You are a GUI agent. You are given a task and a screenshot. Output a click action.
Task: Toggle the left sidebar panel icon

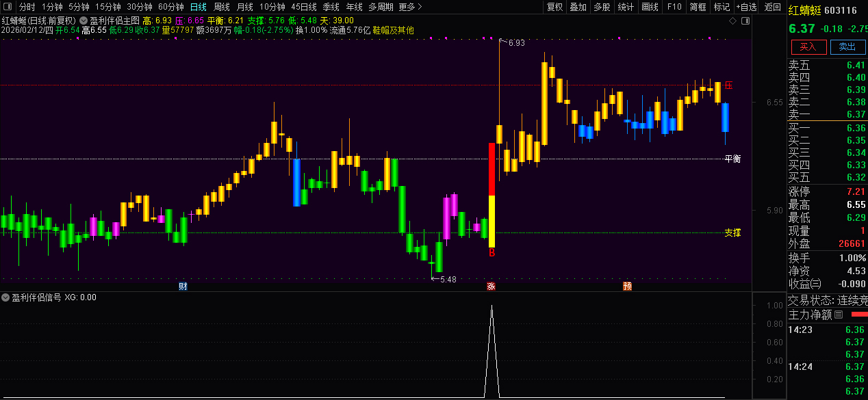pyautogui.click(x=8, y=7)
